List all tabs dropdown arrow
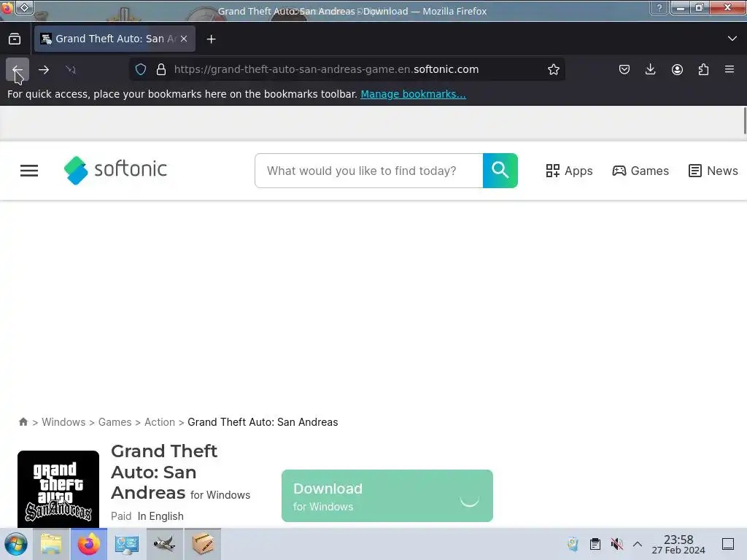Image resolution: width=747 pixels, height=560 pixels. [x=732, y=39]
